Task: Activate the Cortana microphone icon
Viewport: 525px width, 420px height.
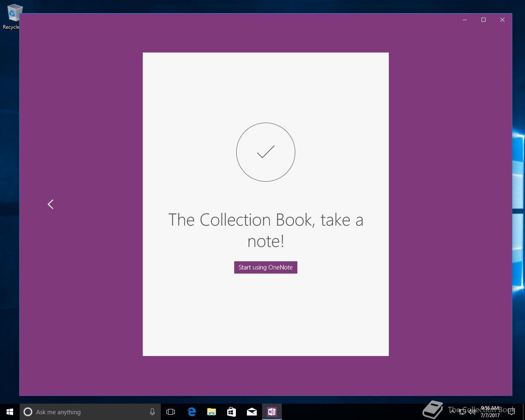Action: (152, 412)
